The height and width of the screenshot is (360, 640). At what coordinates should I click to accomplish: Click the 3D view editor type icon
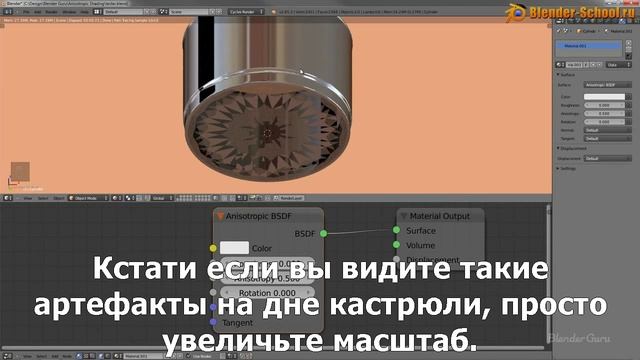(x=7, y=198)
